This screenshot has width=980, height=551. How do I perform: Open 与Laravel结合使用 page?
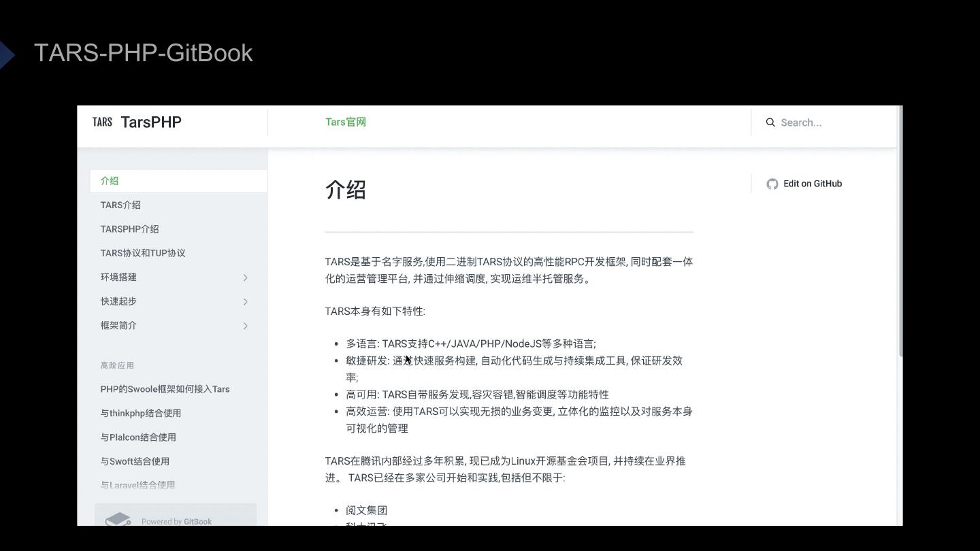coord(137,485)
